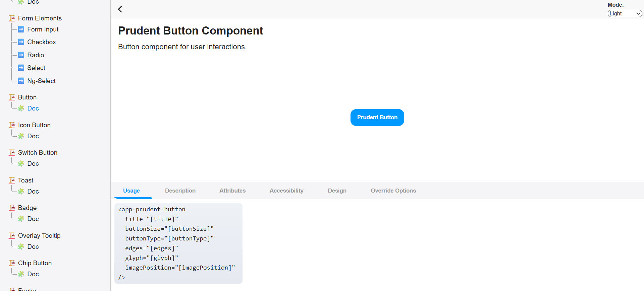Open the Doc link under Button
Screen dimensions: 644x291
pyautogui.click(x=33, y=108)
